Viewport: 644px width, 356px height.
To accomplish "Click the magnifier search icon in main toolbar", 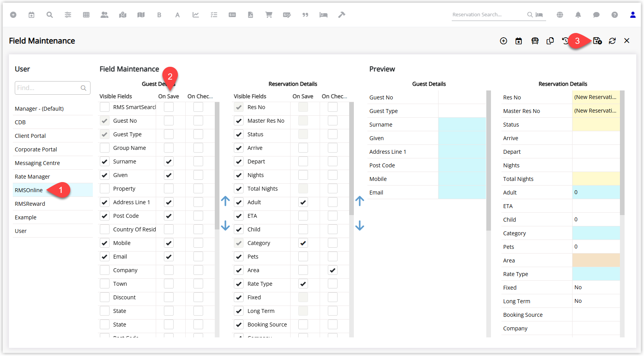I will tap(50, 15).
